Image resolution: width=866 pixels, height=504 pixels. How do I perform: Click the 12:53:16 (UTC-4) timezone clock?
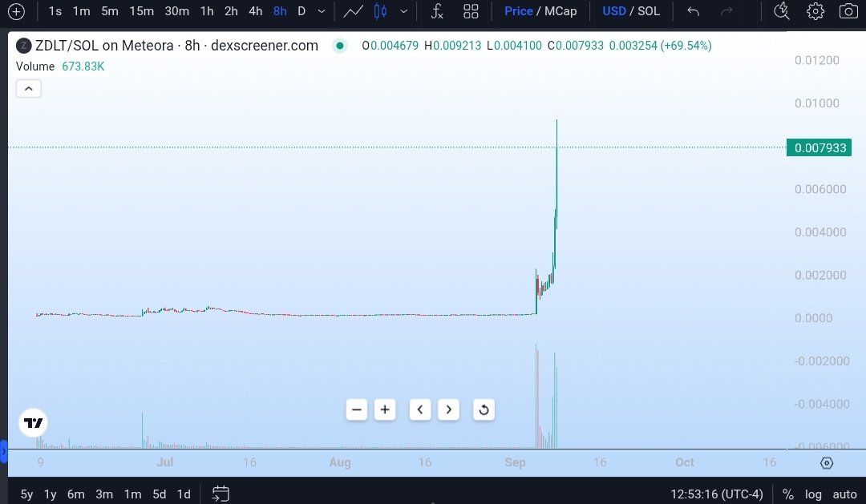pyautogui.click(x=717, y=494)
